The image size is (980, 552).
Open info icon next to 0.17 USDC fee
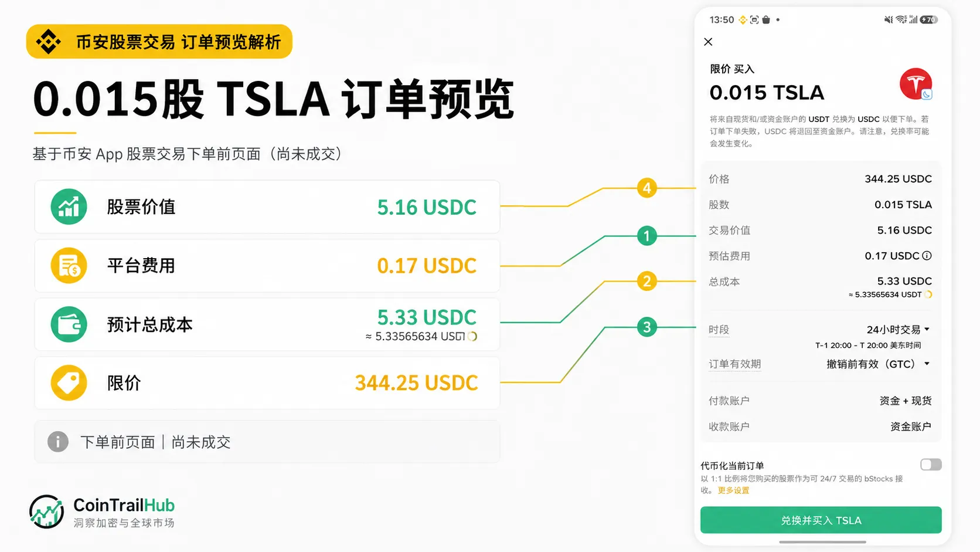[x=927, y=256]
